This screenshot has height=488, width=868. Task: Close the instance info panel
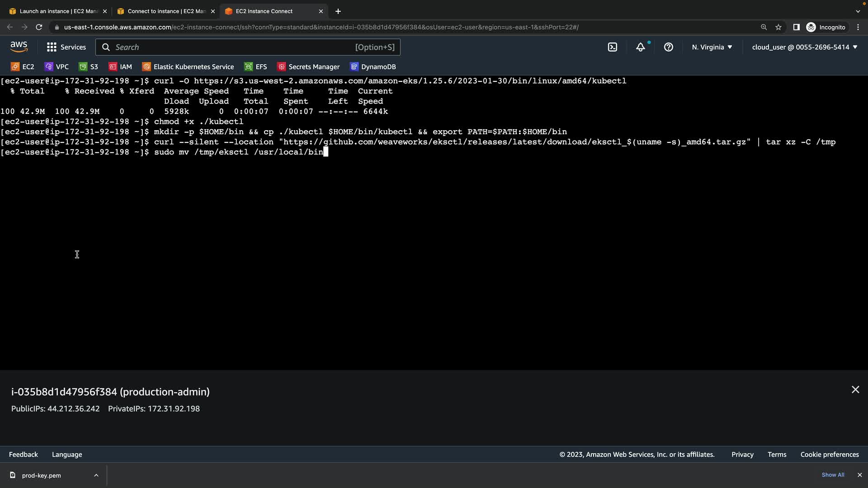coord(855,389)
